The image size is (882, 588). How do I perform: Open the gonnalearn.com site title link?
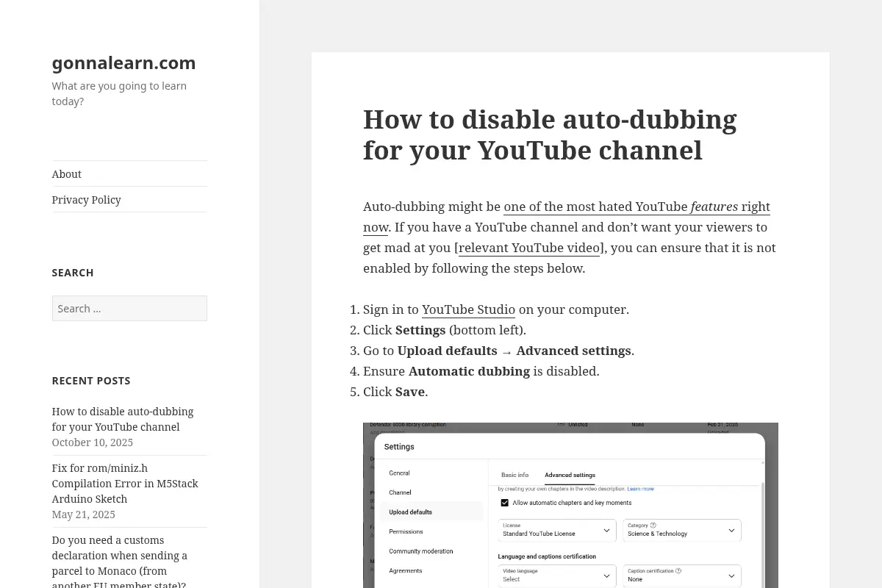click(123, 62)
